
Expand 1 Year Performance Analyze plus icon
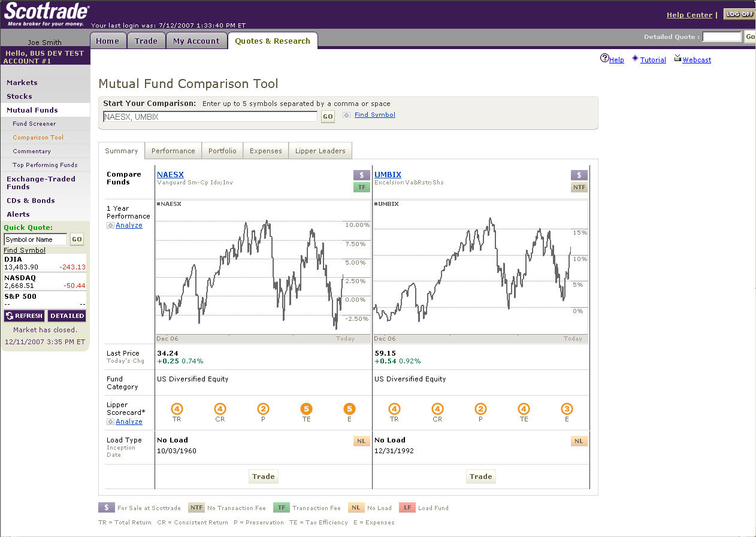click(x=110, y=226)
